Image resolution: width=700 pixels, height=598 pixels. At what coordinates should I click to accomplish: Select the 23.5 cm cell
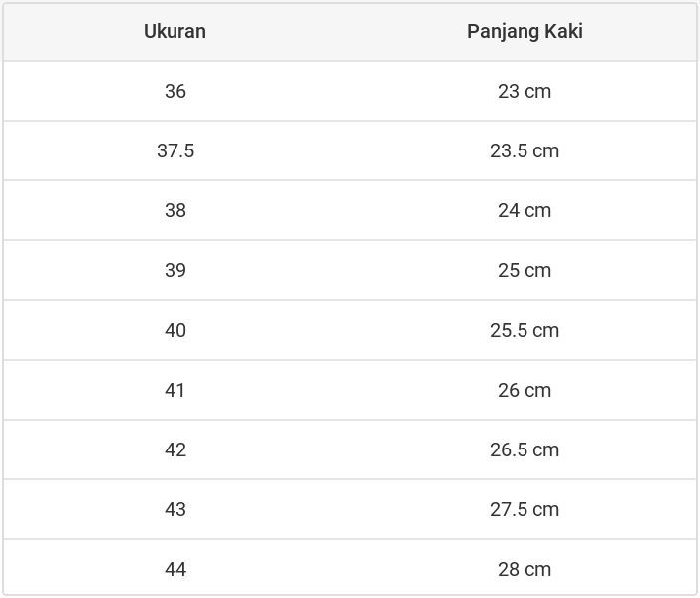tap(525, 150)
